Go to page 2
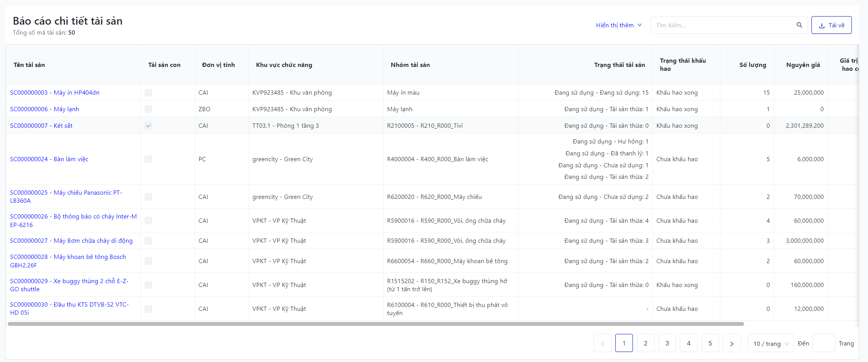Screen dimensions: 868x362 pos(645,343)
